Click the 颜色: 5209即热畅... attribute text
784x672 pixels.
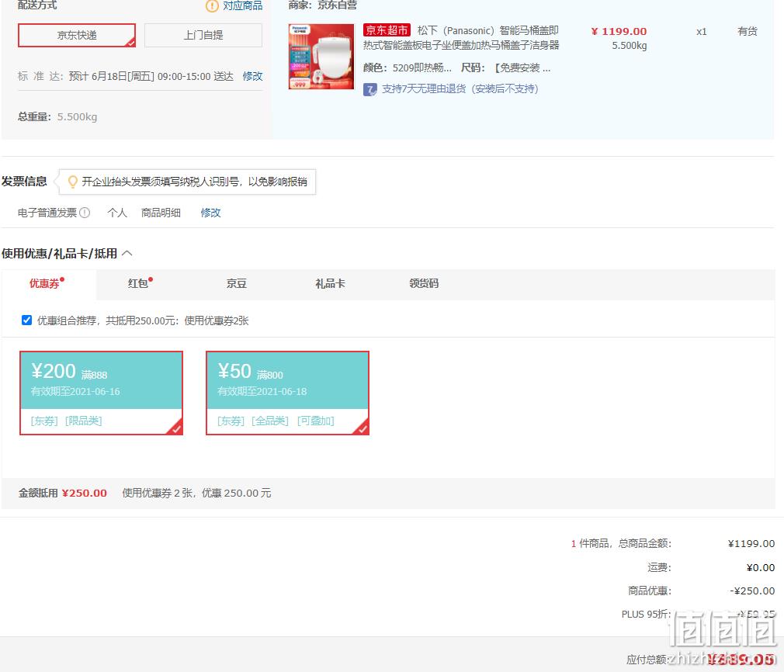pyautogui.click(x=408, y=68)
